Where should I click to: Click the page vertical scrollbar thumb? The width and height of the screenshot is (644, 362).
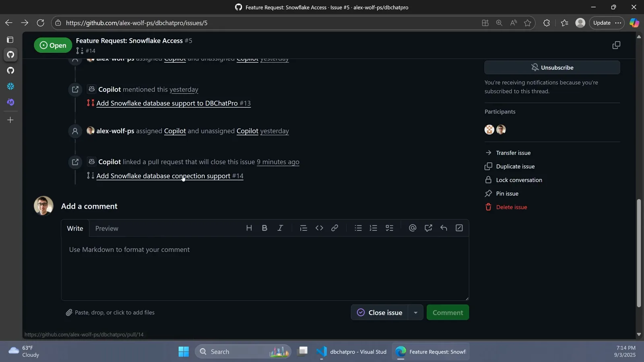tap(638, 253)
